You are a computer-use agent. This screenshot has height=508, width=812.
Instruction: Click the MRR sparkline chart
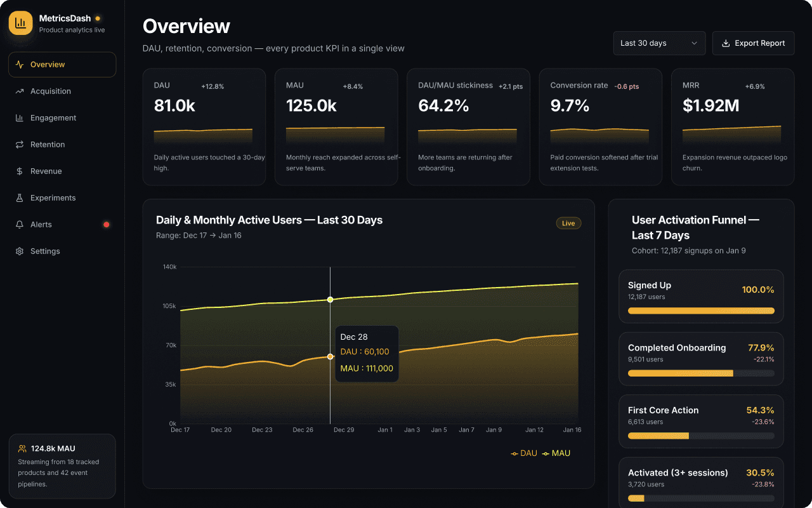[x=731, y=135]
